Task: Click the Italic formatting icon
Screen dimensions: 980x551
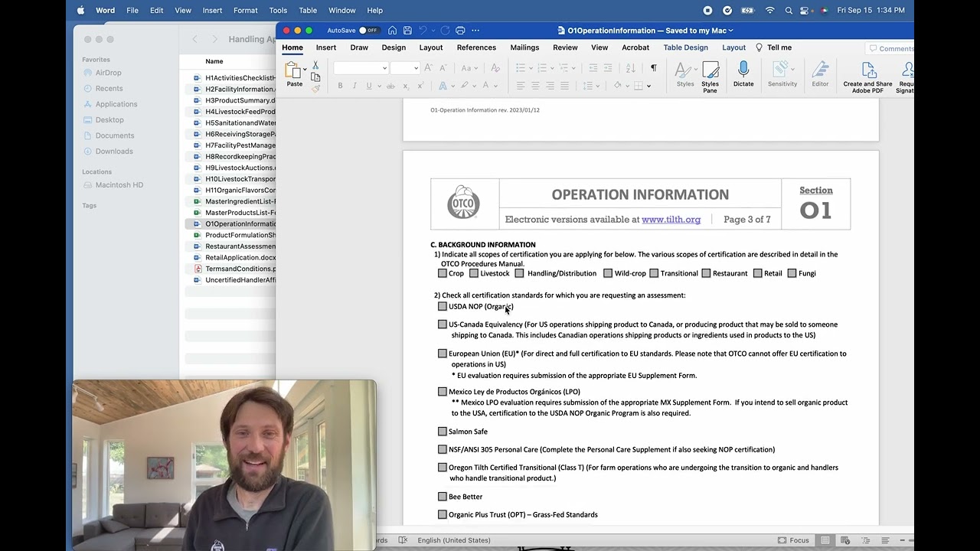Action: click(354, 86)
